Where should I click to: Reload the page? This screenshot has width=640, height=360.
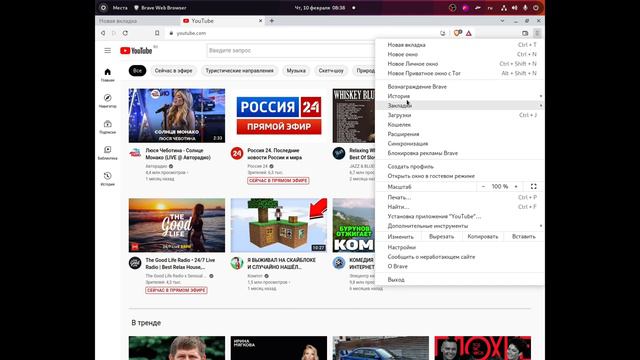(x=125, y=33)
